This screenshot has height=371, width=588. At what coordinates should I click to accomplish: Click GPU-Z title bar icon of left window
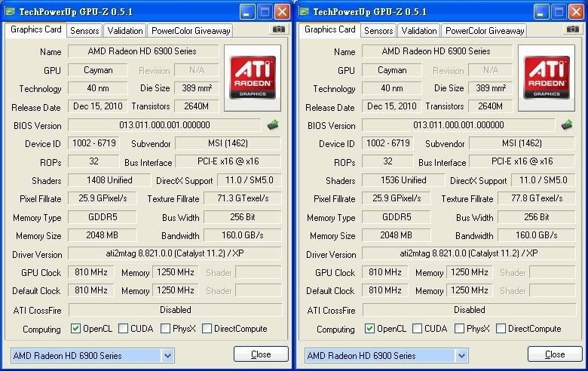coord(10,11)
